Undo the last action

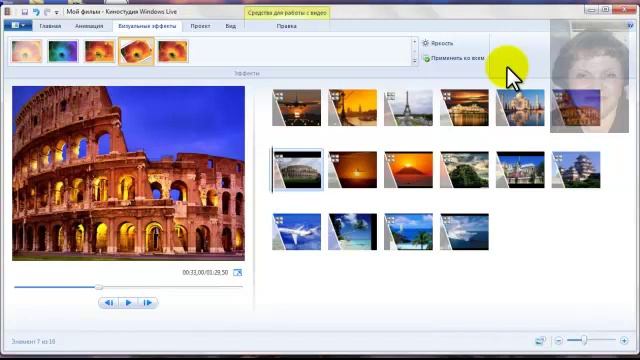coord(36,12)
